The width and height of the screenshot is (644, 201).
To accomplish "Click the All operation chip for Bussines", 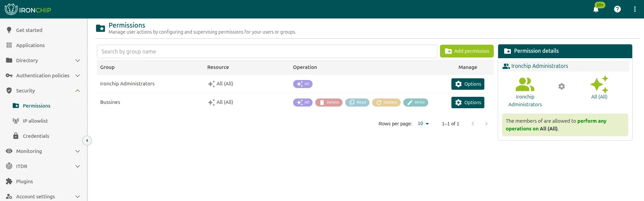I will (303, 103).
